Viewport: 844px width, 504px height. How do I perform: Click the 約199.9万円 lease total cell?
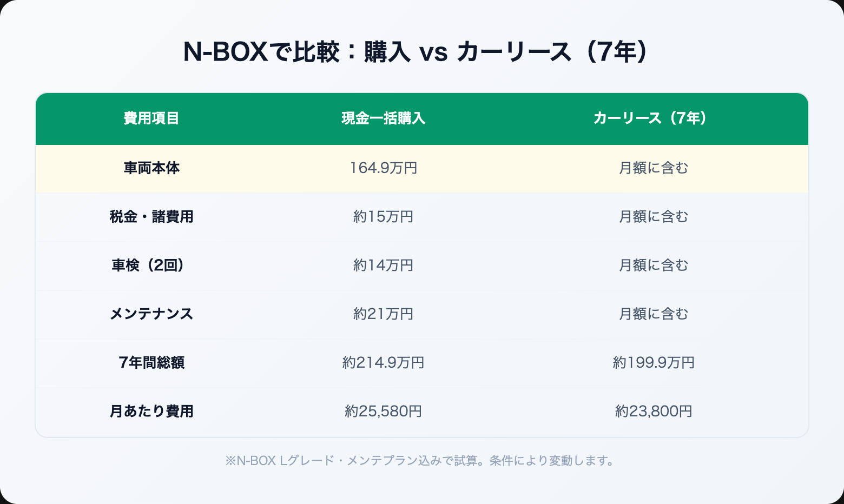pos(653,363)
